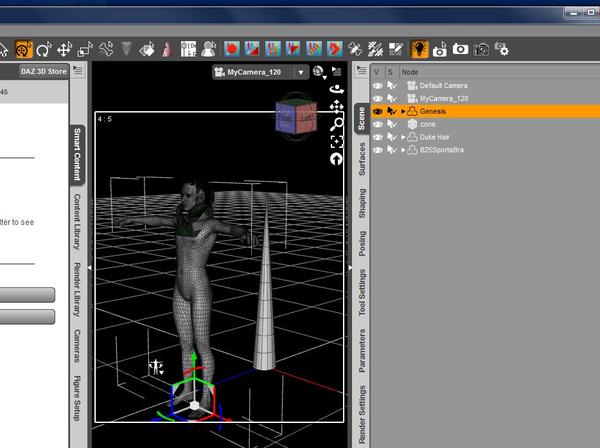Select B25SportsBra in the Scene list
The image size is (600, 448).
click(x=485, y=150)
